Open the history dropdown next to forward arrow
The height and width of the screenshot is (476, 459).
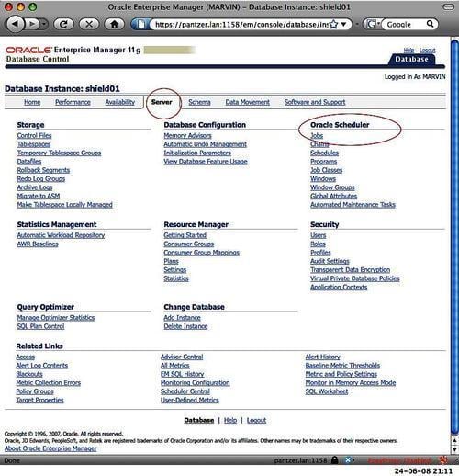pos(44,24)
